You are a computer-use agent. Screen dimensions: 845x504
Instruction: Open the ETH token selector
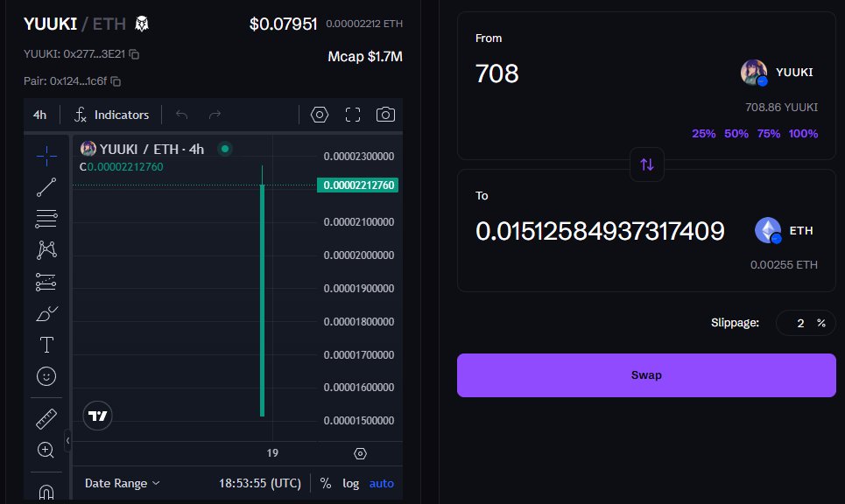point(784,230)
